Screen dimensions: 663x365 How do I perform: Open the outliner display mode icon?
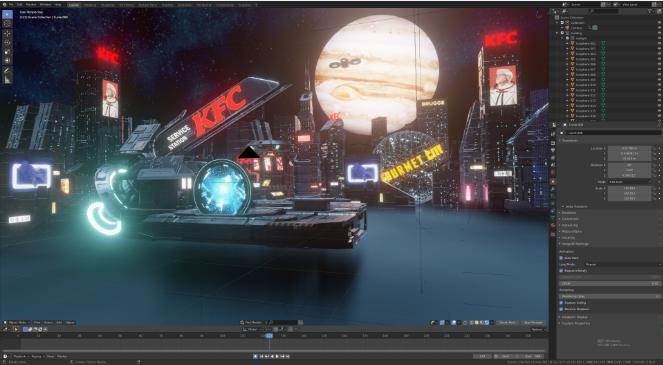click(565, 11)
